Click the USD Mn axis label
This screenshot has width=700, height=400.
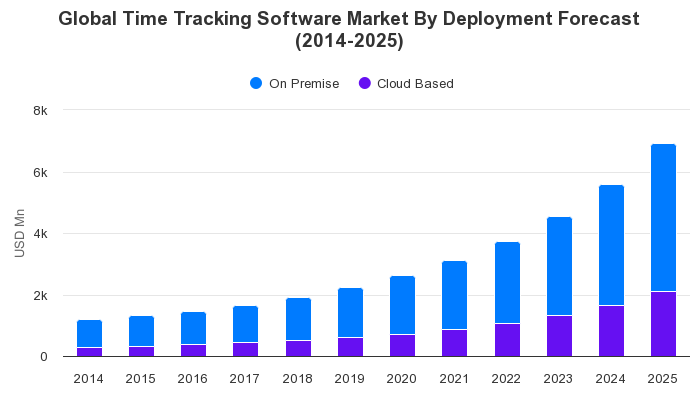point(19,233)
